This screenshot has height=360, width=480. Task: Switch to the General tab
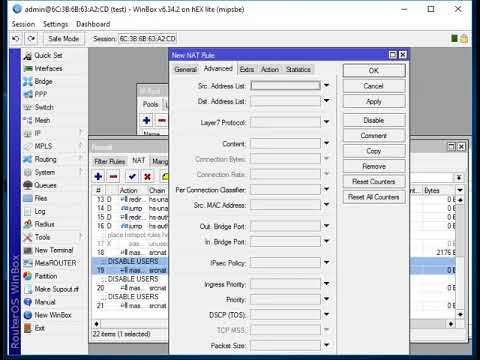coord(186,69)
